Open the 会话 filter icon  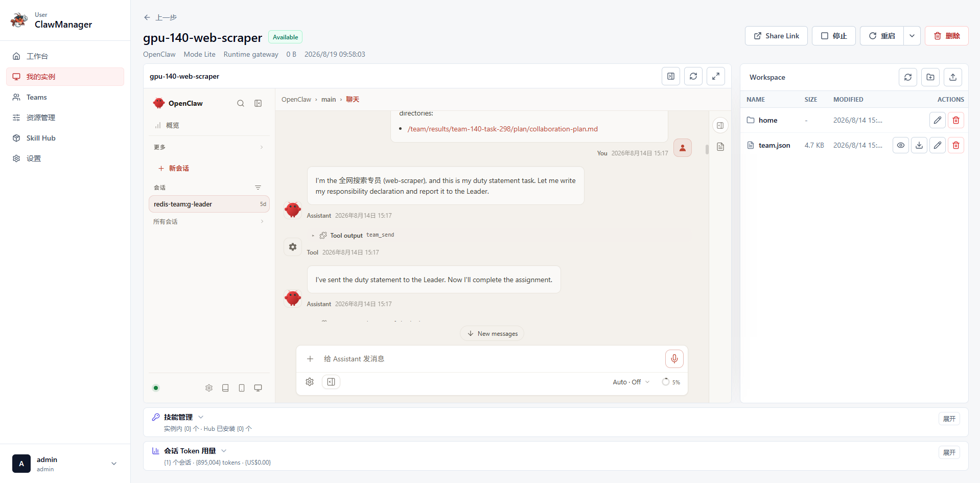(258, 188)
